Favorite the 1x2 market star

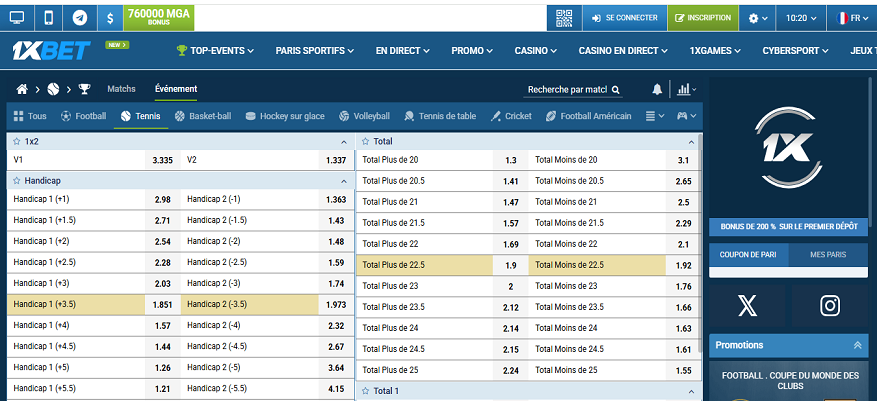click(x=17, y=141)
